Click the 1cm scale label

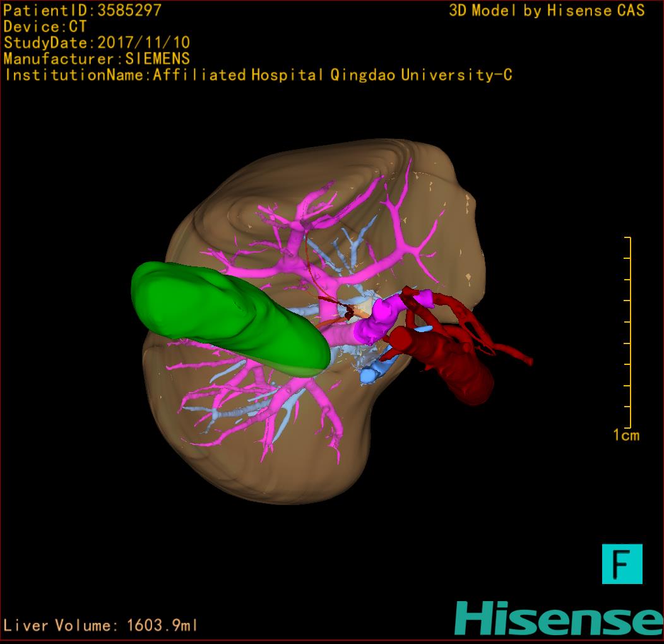coord(626,435)
